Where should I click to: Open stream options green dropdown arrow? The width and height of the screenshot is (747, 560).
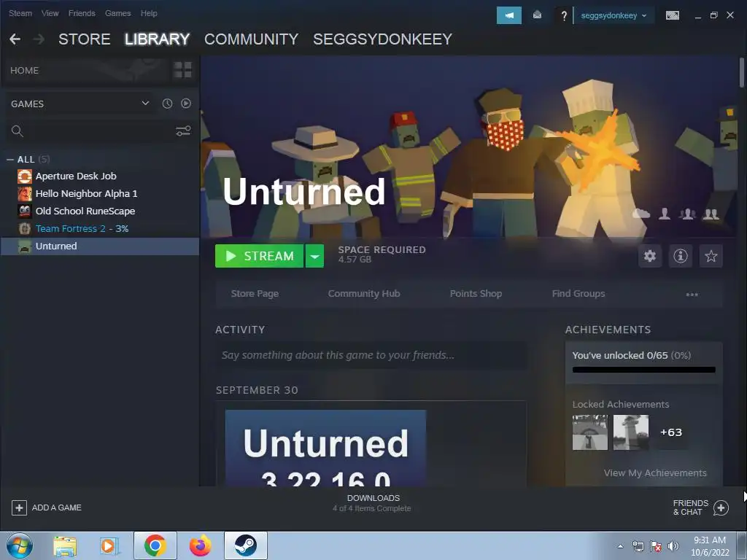[x=314, y=256]
